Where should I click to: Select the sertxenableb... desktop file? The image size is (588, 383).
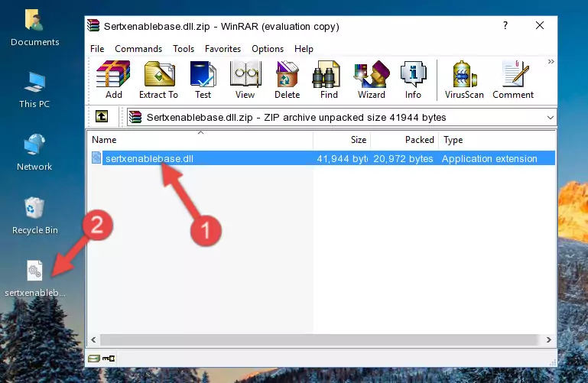click(35, 279)
